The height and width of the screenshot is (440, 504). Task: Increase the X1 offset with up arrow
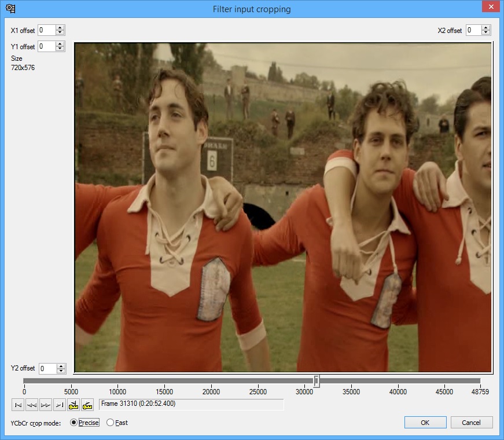tap(61, 28)
